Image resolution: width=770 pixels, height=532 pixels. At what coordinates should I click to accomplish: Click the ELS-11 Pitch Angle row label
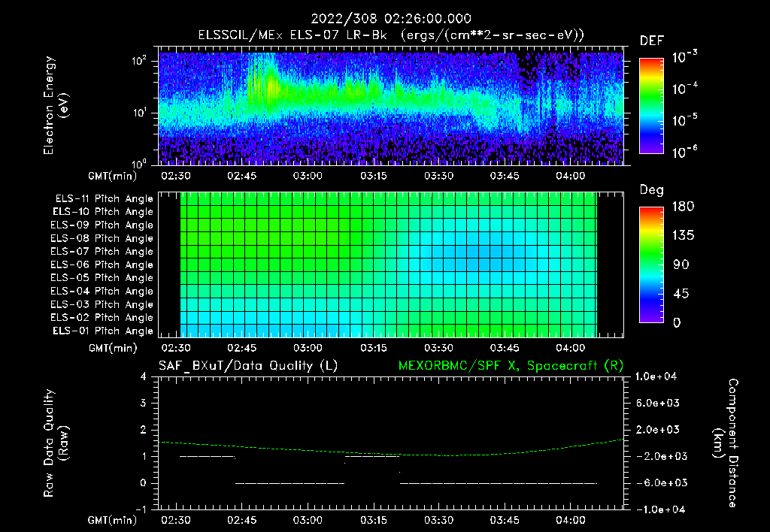(x=104, y=199)
